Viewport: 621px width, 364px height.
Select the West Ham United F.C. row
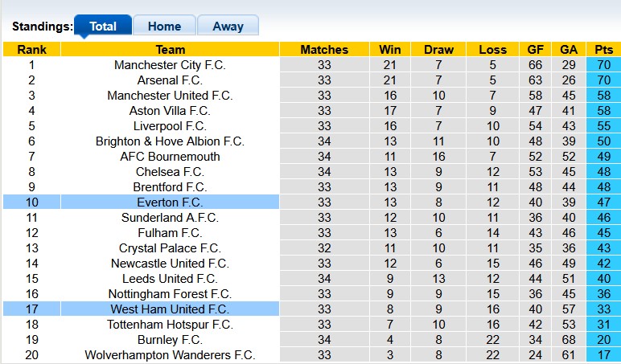pyautogui.click(x=170, y=309)
